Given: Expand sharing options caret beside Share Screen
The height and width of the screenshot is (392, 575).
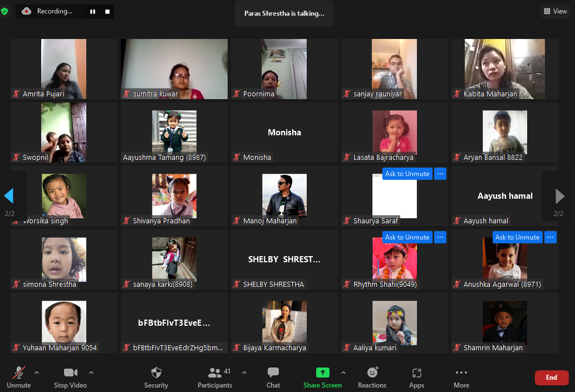Looking at the screenshot, I should (x=343, y=373).
